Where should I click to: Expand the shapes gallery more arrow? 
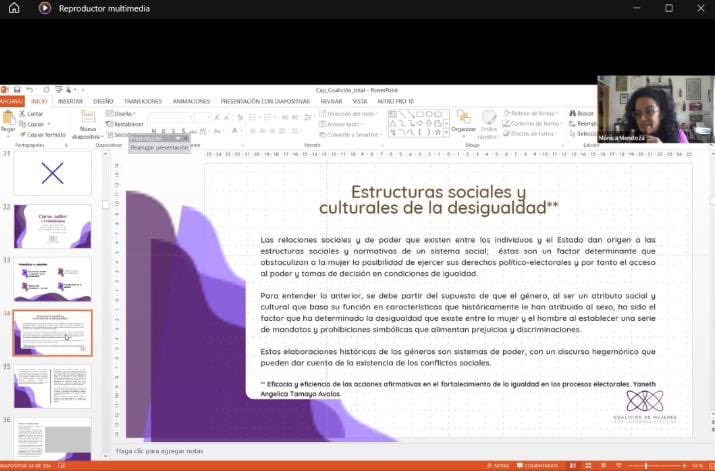tap(446, 133)
